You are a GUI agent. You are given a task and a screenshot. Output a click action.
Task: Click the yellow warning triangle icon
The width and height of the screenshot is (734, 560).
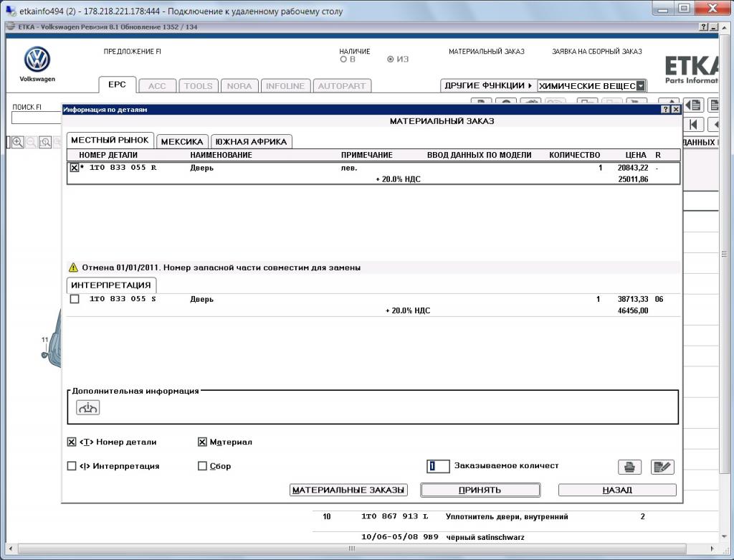click(x=73, y=267)
